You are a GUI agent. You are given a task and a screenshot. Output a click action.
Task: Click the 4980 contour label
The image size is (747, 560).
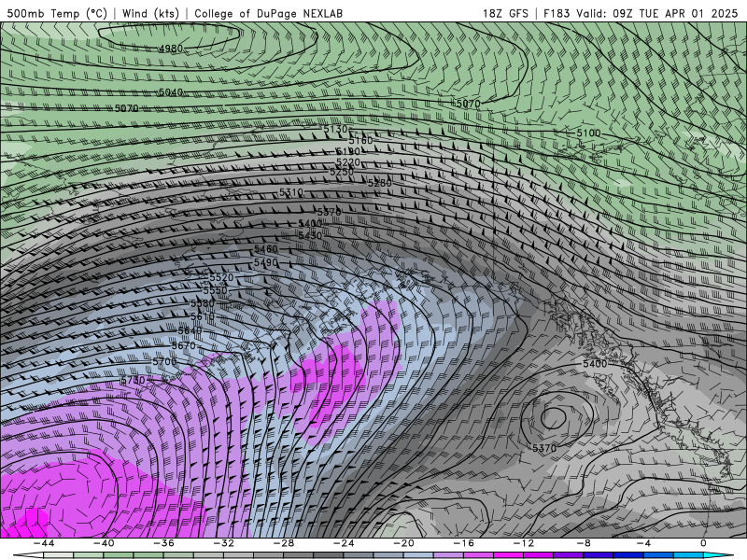point(171,49)
